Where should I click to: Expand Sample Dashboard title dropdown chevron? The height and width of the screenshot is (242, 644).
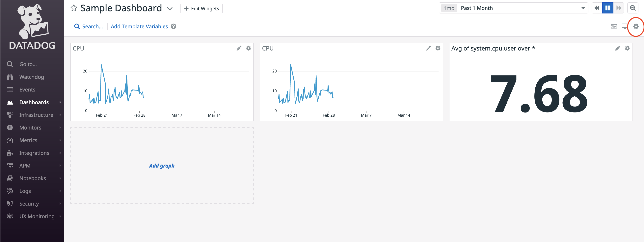[x=170, y=9]
